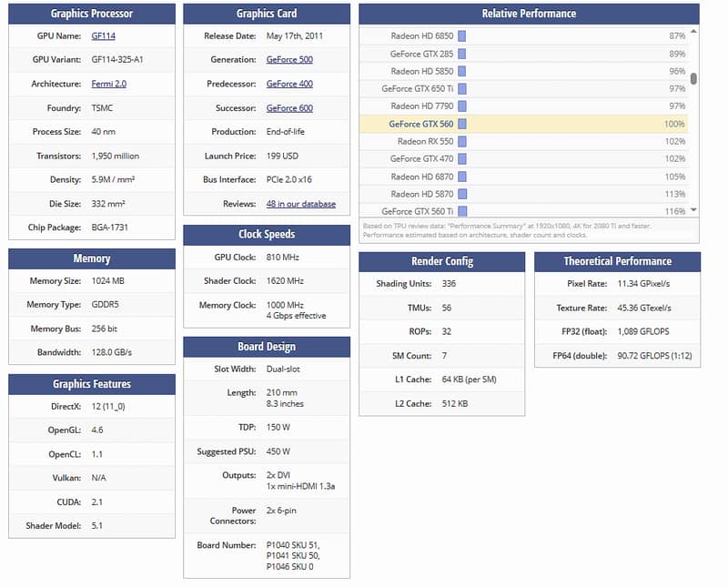Click the Relative Performance section header
Image resolution: width=728 pixels, height=587 pixels.
[x=529, y=14]
